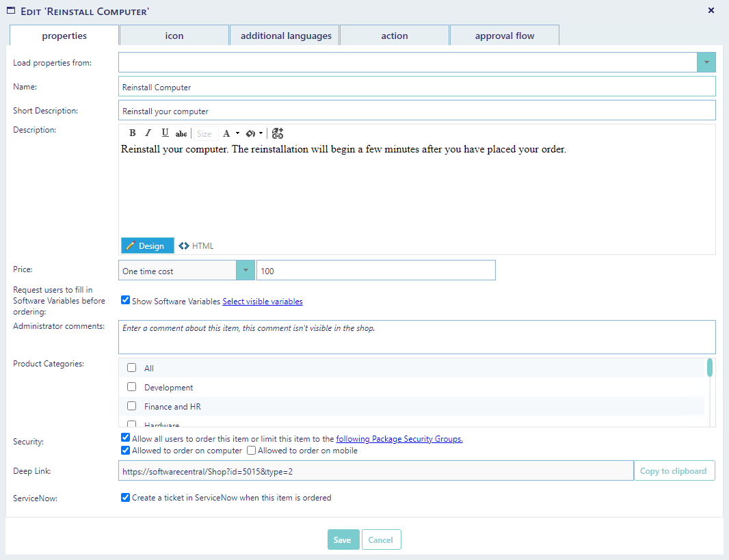Click the Save button
The height and width of the screenshot is (560, 729).
[342, 539]
